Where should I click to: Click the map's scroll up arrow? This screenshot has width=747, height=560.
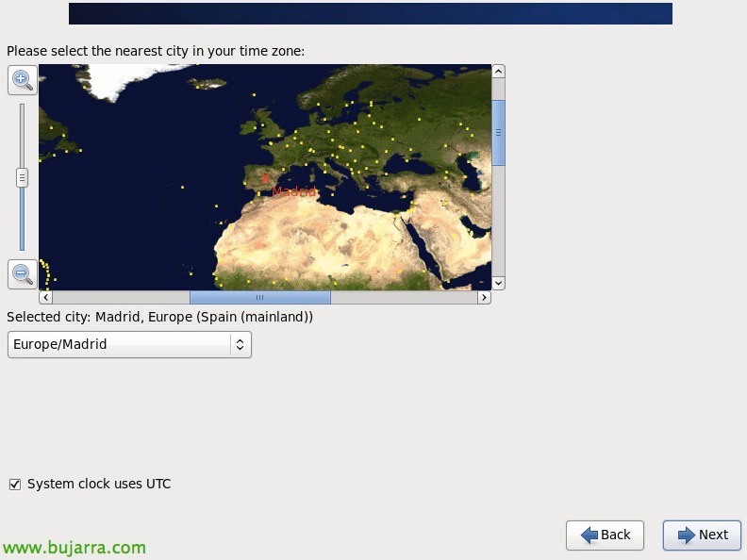click(498, 71)
